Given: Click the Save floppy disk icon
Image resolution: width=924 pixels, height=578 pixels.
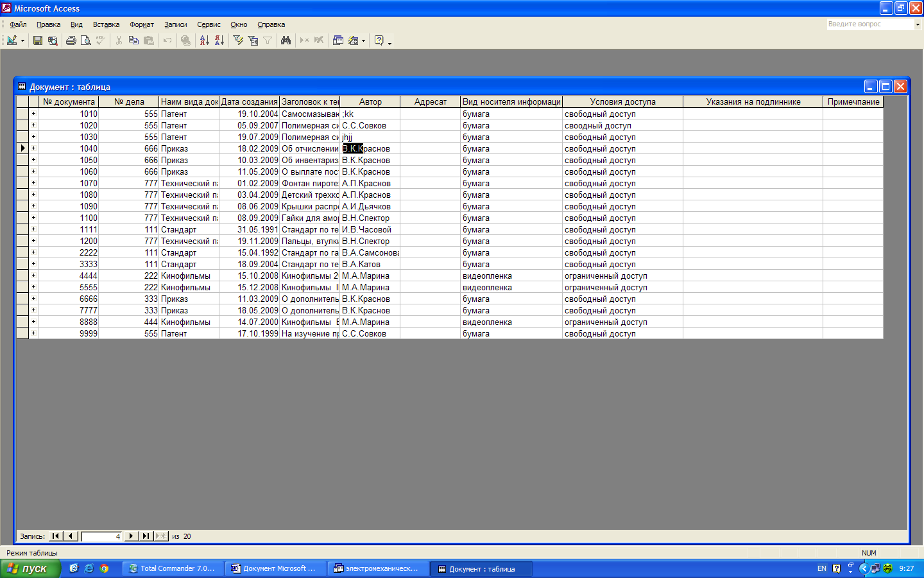Looking at the screenshot, I should [38, 40].
